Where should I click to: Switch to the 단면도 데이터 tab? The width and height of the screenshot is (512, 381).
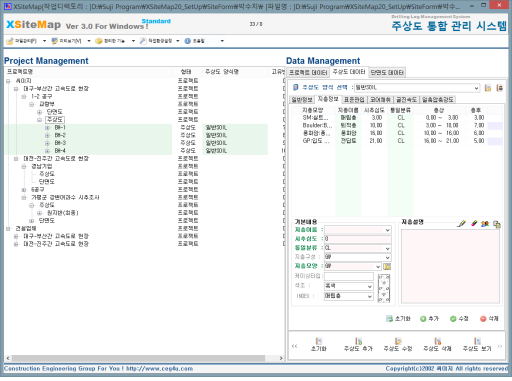point(387,72)
